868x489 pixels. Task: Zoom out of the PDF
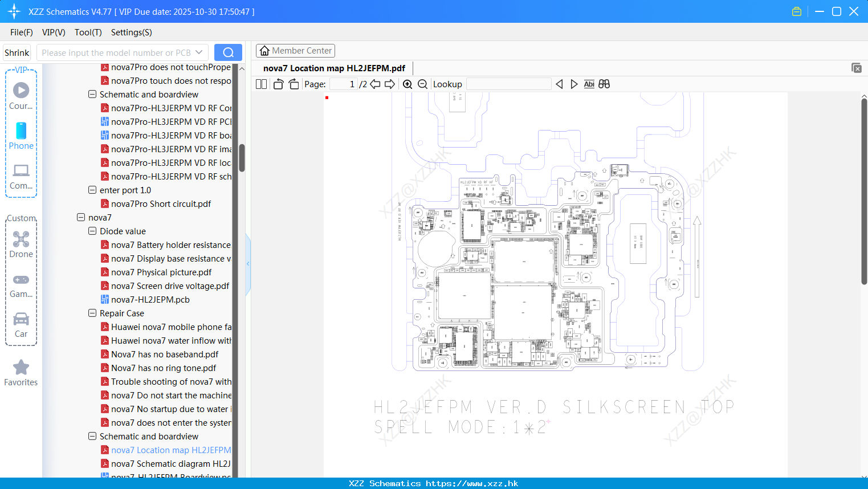tap(422, 84)
